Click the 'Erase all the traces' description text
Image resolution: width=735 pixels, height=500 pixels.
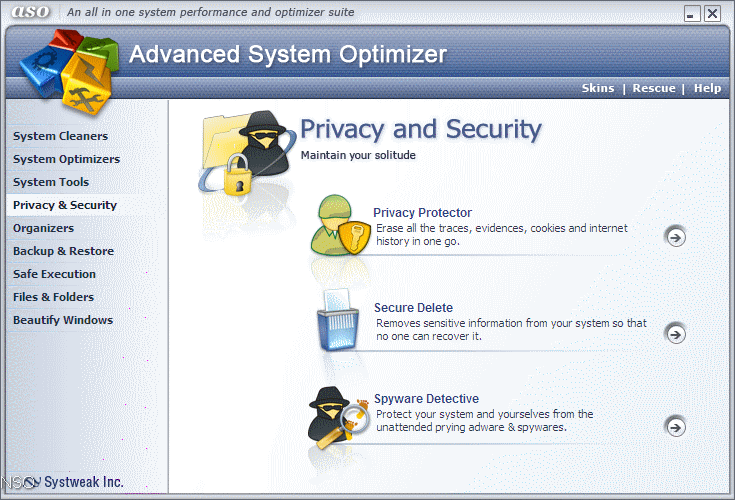pyautogui.click(x=502, y=235)
